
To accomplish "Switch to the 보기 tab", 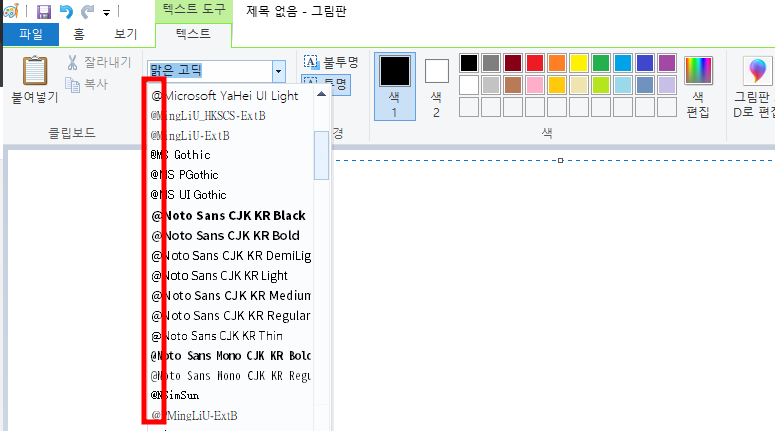I will coord(126,34).
